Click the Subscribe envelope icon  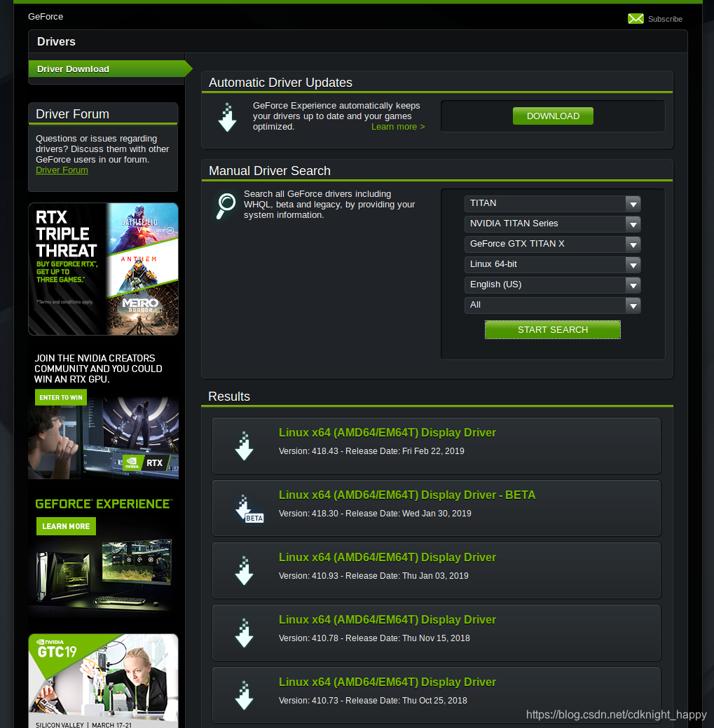tap(636, 19)
